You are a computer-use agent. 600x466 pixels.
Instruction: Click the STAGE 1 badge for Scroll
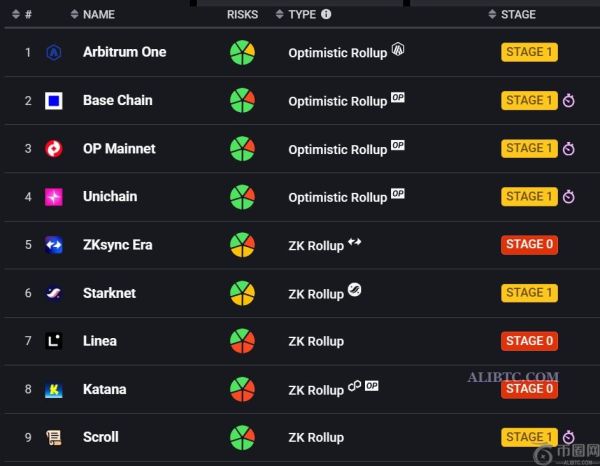[529, 437]
